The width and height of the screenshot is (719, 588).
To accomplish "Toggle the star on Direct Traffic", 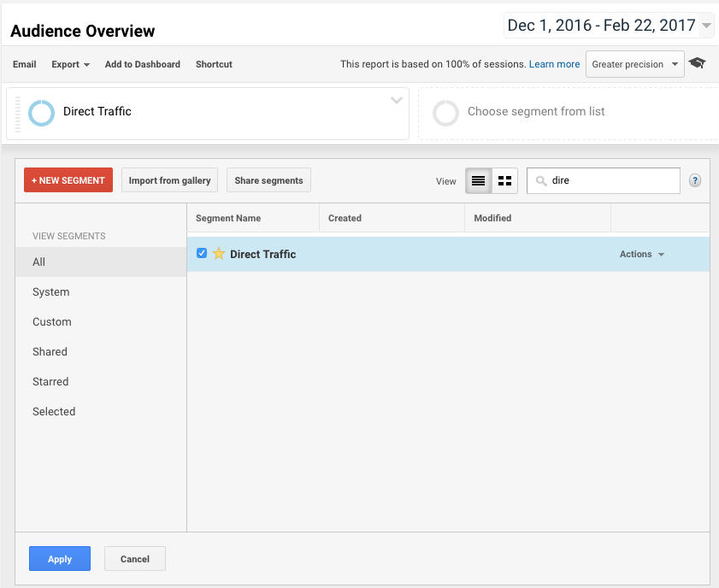I will tap(219, 254).
